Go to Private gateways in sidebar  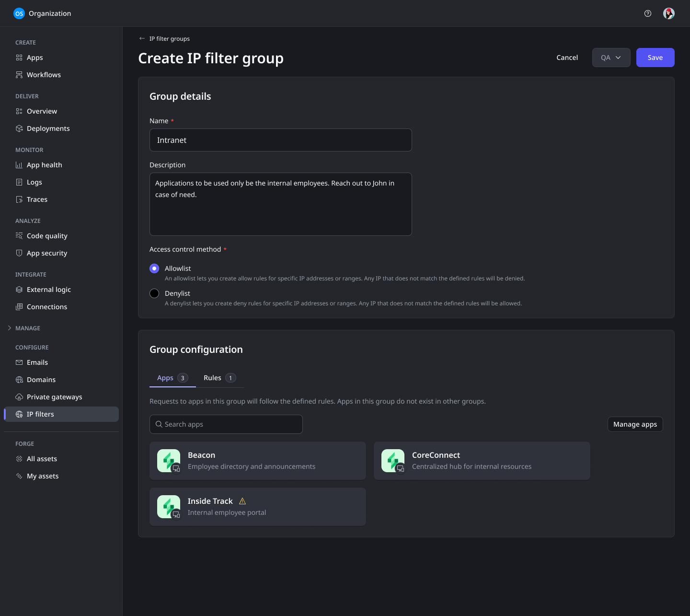(54, 397)
